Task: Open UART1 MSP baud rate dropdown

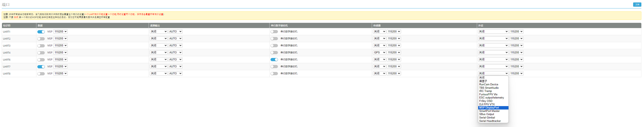Action: pos(60,32)
